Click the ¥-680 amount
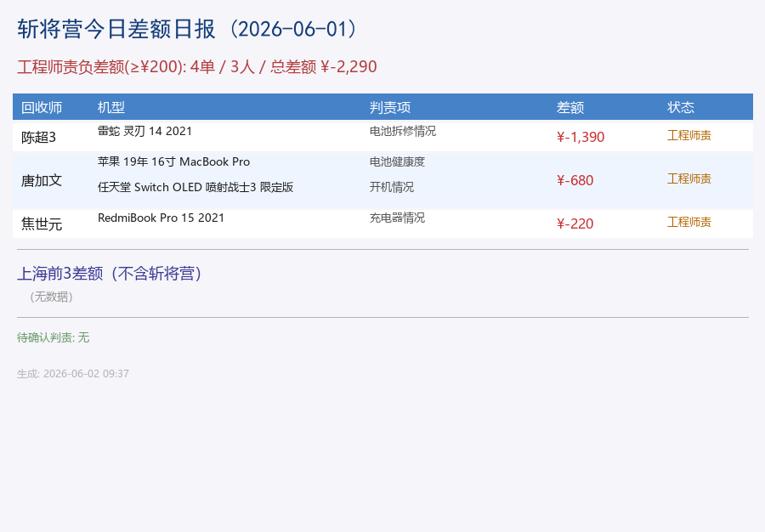Image resolution: width=765 pixels, height=532 pixels. coord(575,180)
